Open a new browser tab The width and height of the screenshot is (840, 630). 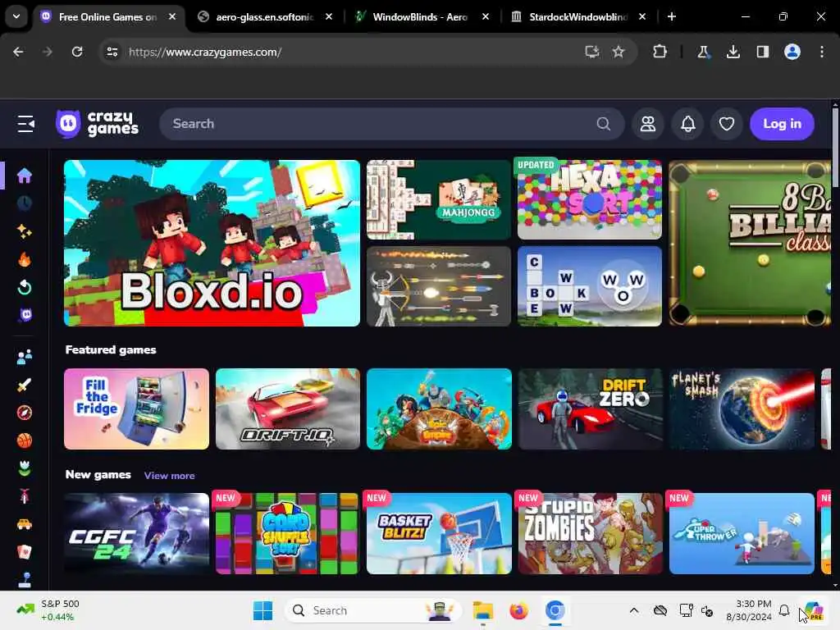point(671,16)
